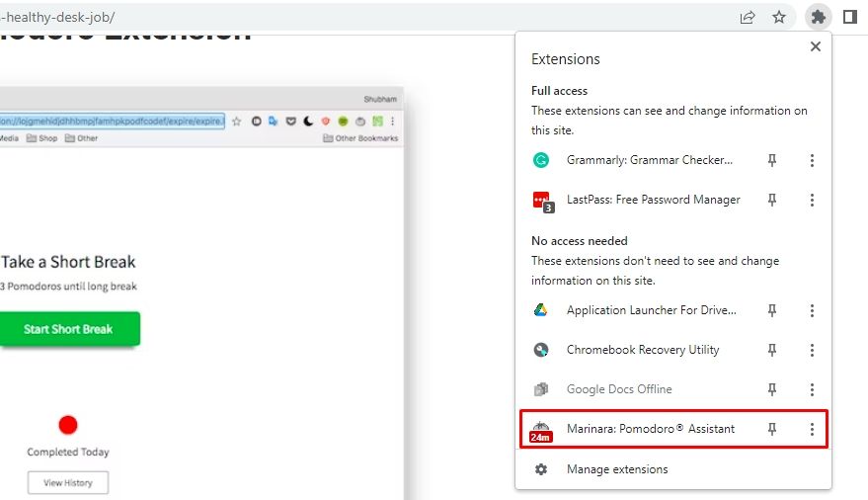
Task: Click the View History button
Action: click(68, 483)
